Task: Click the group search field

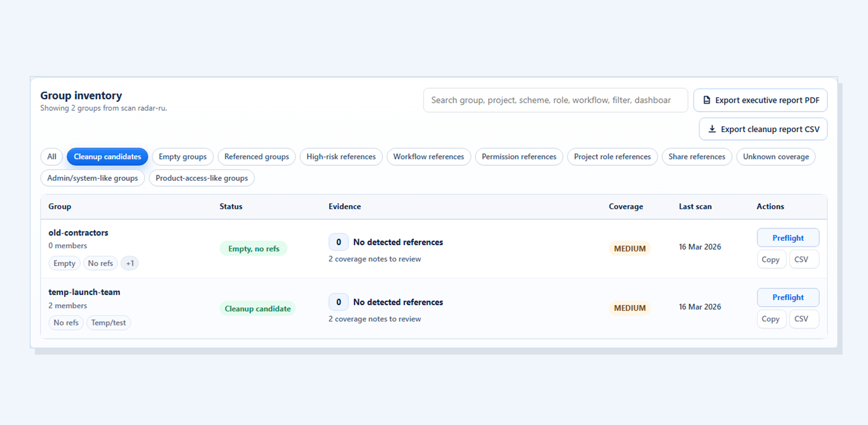Action: (555, 100)
